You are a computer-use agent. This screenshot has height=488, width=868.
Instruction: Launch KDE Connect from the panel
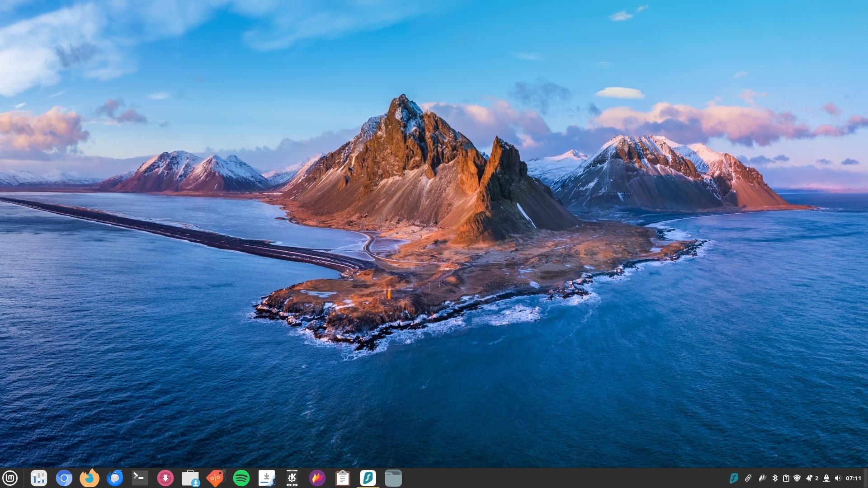(x=292, y=478)
